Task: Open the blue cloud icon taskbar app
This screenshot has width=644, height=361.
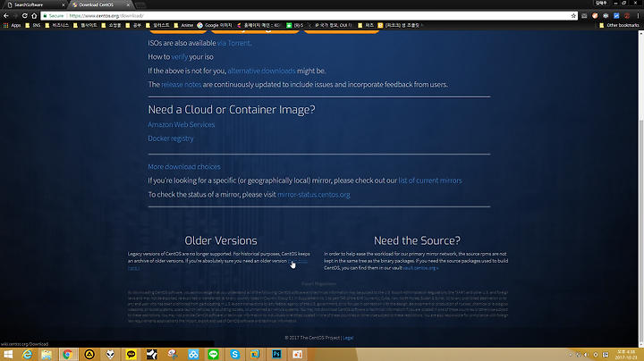Action: (193, 355)
